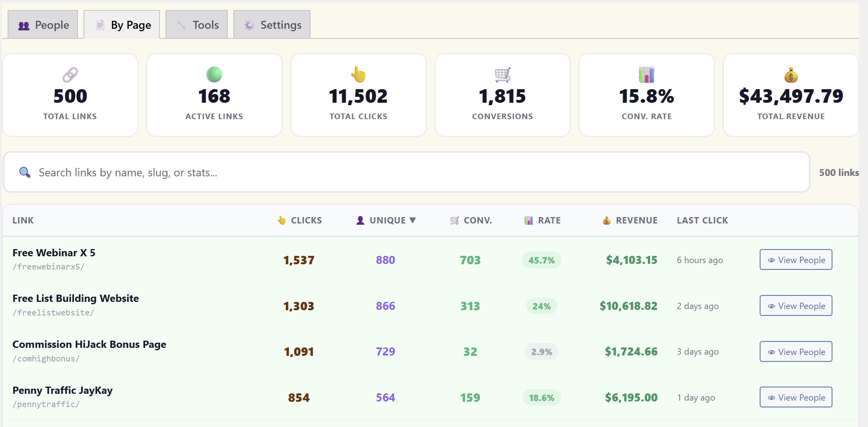Image resolution: width=868 pixels, height=427 pixels.
Task: Click the 1,537 clicks value
Action: point(299,260)
